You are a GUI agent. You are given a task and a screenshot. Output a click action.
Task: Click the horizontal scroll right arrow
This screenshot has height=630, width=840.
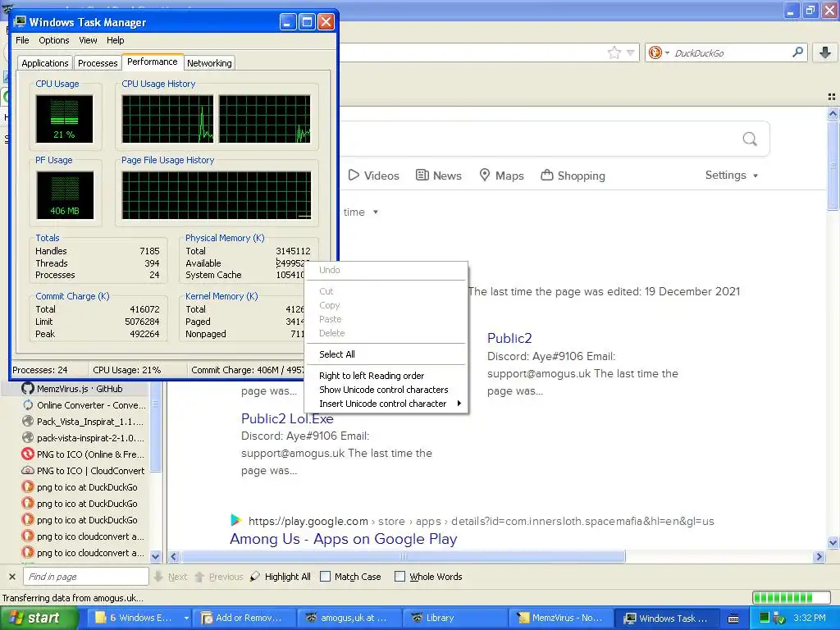[x=819, y=557]
